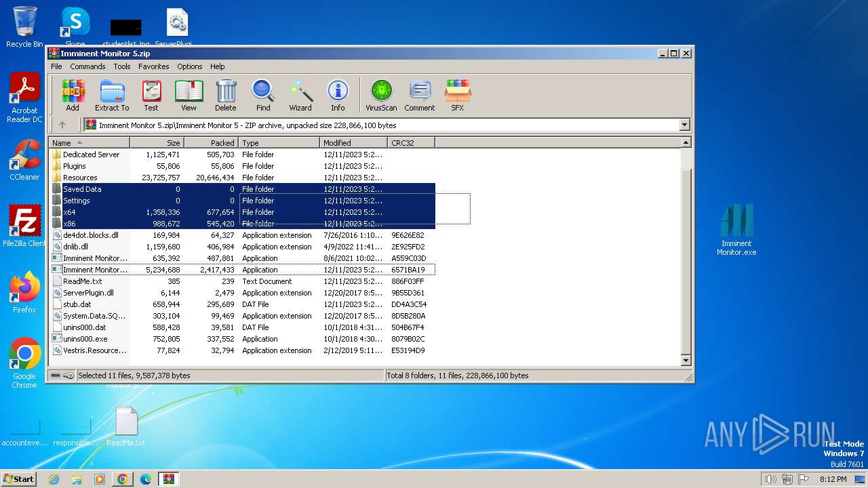Open the Tools menu
The image size is (868, 488).
click(122, 66)
